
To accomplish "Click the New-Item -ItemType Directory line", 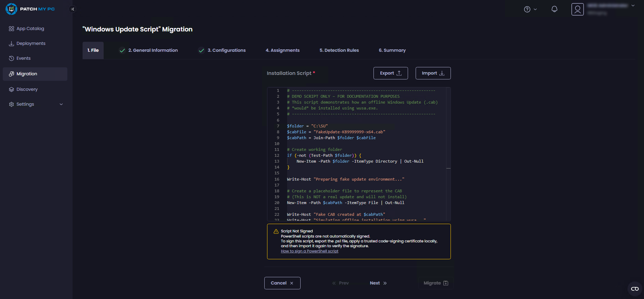I will pos(360,161).
